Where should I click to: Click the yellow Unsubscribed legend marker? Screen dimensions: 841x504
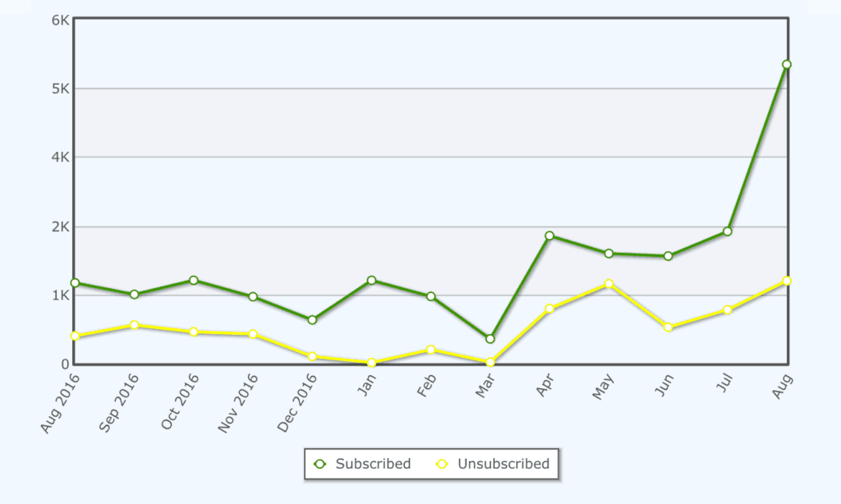coord(442,464)
